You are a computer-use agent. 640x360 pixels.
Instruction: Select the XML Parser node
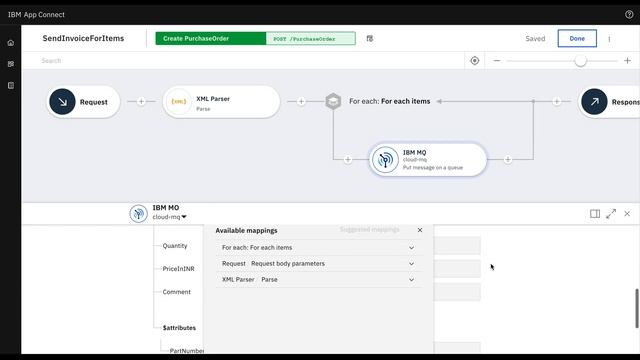(221, 102)
